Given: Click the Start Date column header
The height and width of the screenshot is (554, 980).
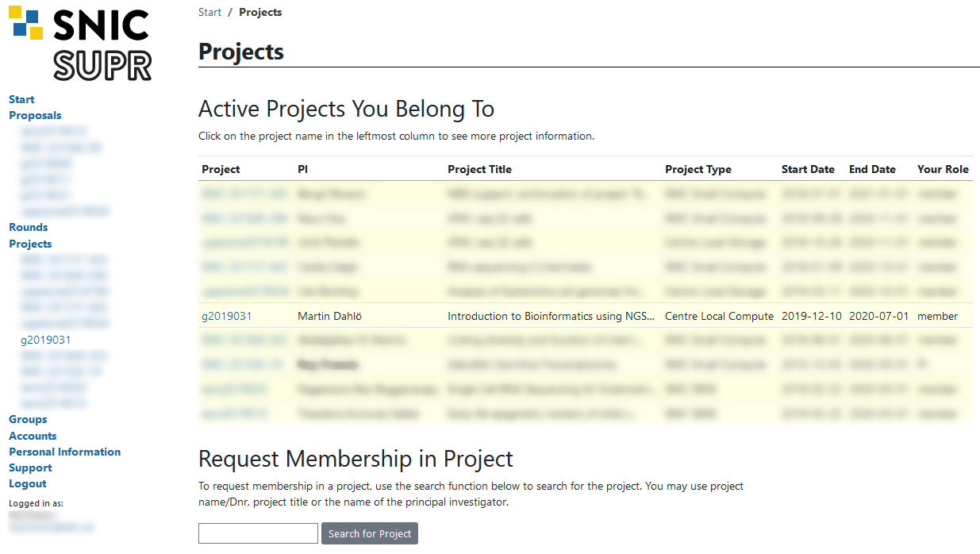Looking at the screenshot, I should coord(808,169).
